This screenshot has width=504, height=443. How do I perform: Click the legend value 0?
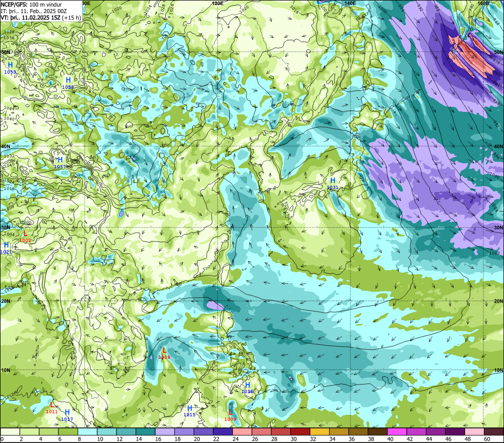2,439
